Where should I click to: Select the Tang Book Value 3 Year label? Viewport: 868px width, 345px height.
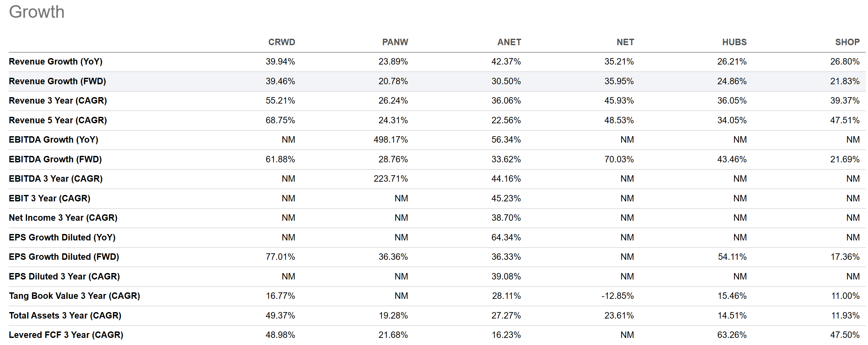tap(74, 296)
